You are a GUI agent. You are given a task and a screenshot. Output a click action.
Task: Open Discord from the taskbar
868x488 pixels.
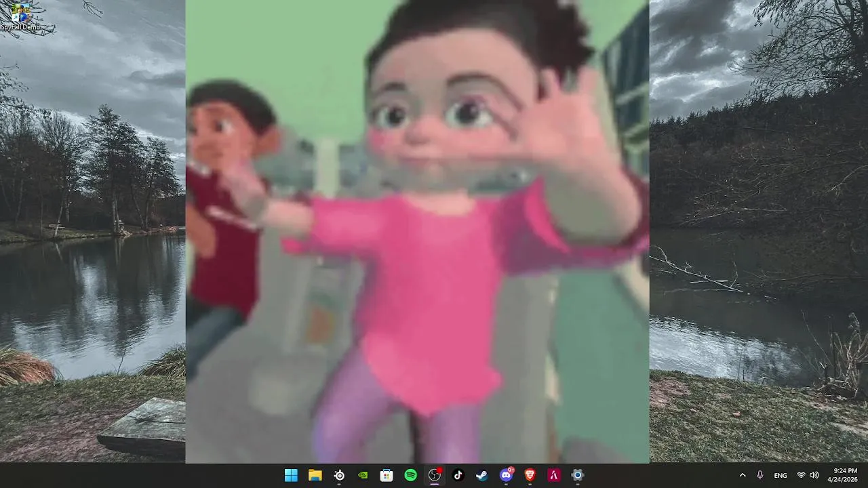(506, 475)
